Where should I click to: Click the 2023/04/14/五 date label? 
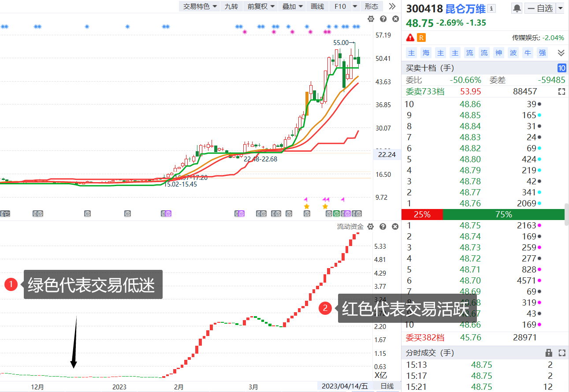[x=345, y=387]
